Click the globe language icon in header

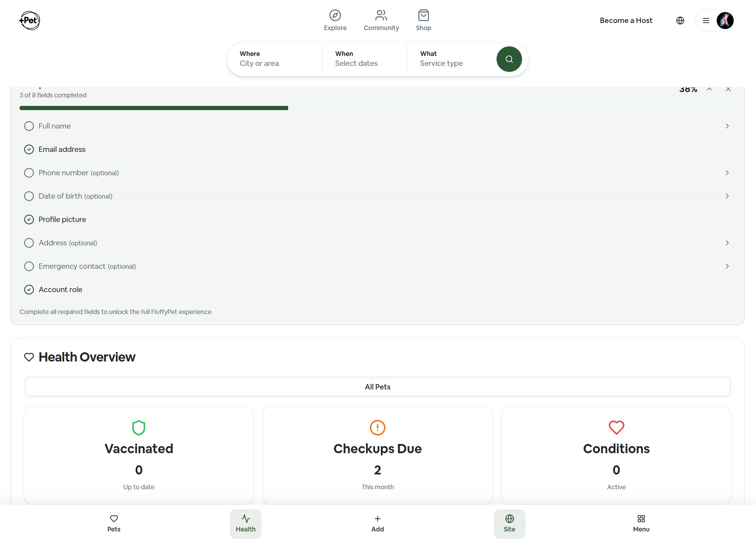click(x=680, y=21)
